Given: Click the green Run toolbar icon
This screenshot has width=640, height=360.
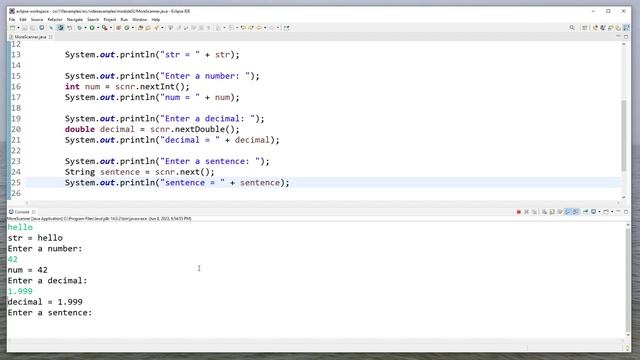Looking at the screenshot, I should tap(92, 28).
